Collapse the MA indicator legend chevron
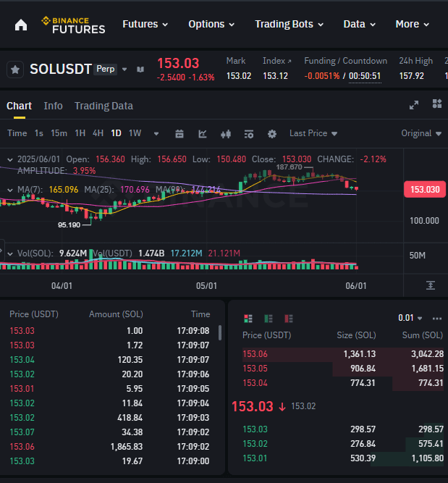Image resolution: width=448 pixels, height=483 pixels. click(10, 190)
